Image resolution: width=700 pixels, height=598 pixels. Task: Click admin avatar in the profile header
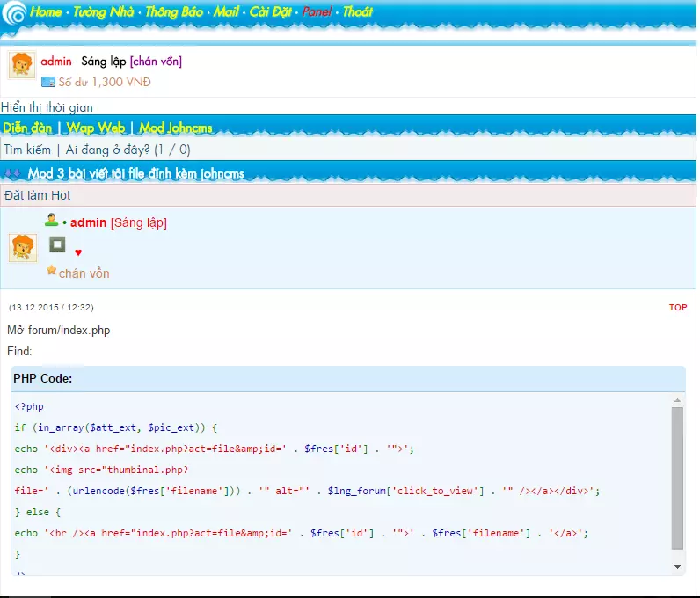coord(22,65)
